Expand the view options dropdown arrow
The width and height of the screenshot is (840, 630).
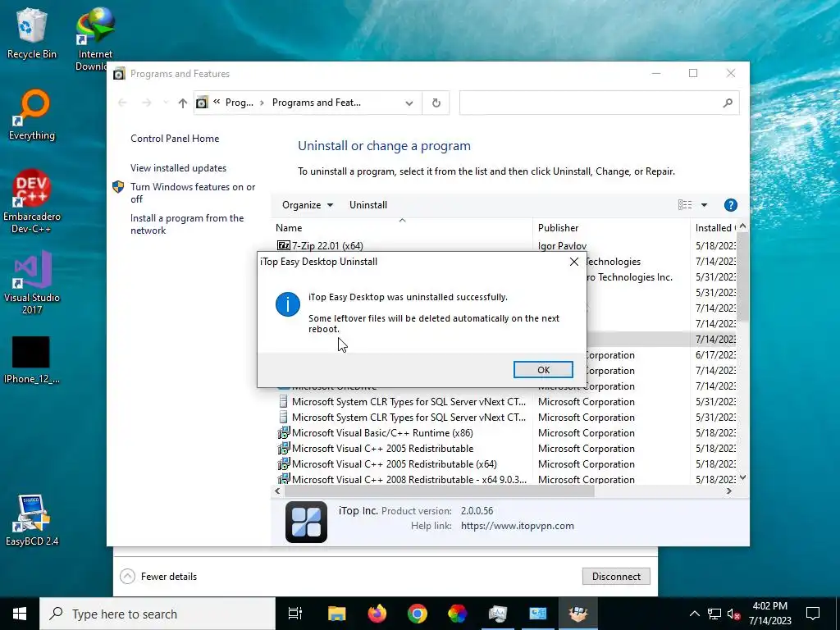pos(704,204)
